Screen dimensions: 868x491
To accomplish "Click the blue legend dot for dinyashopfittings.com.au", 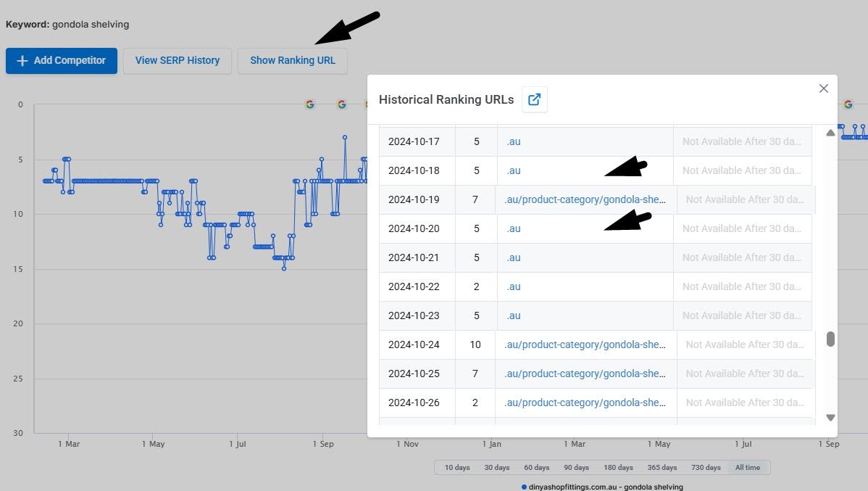I will click(x=524, y=487).
